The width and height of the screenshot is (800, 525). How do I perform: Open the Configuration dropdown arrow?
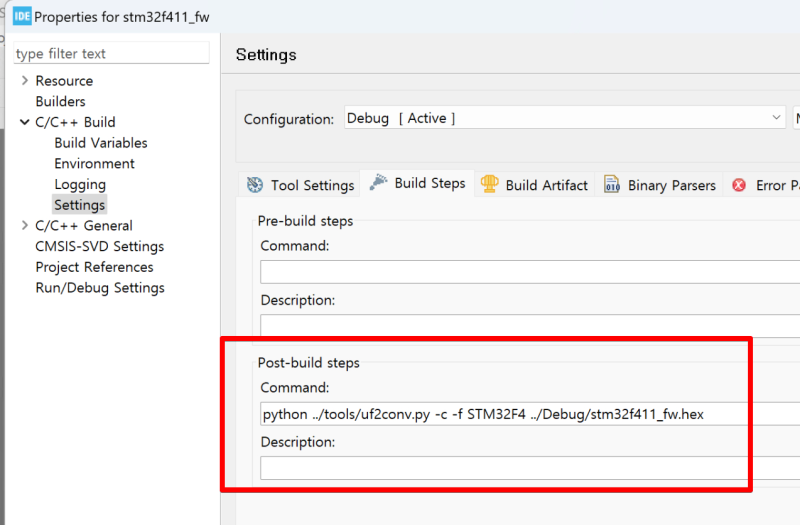[x=776, y=117]
